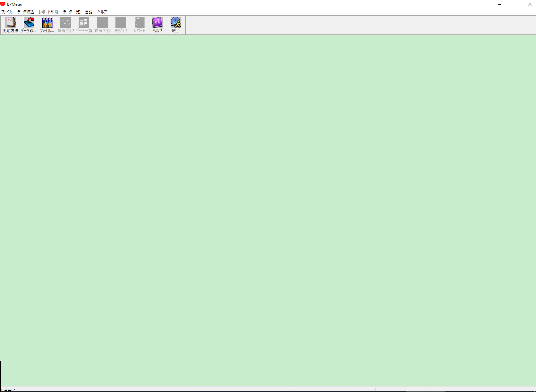Viewport: 536px width, 392px height.
Task: Click the レポート report toolbar icon
Action: [x=139, y=25]
